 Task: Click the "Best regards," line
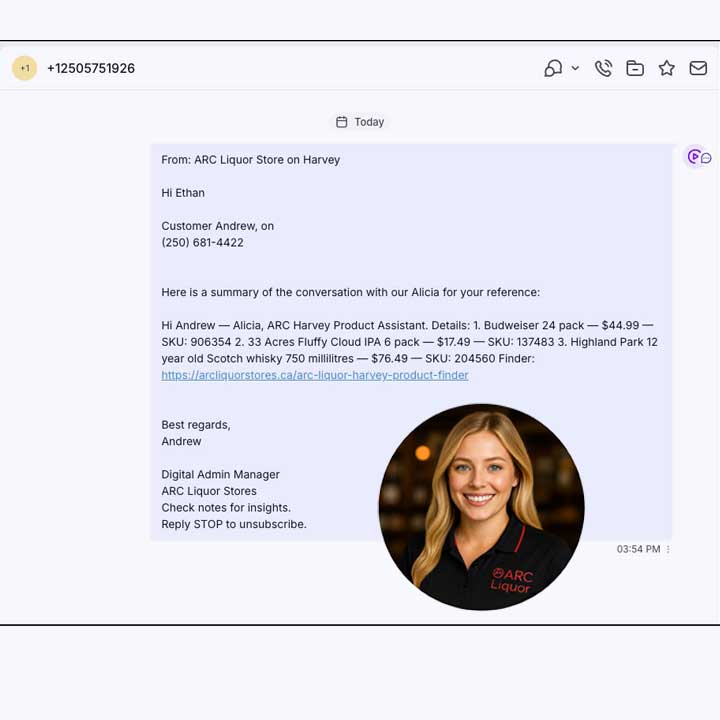196,425
